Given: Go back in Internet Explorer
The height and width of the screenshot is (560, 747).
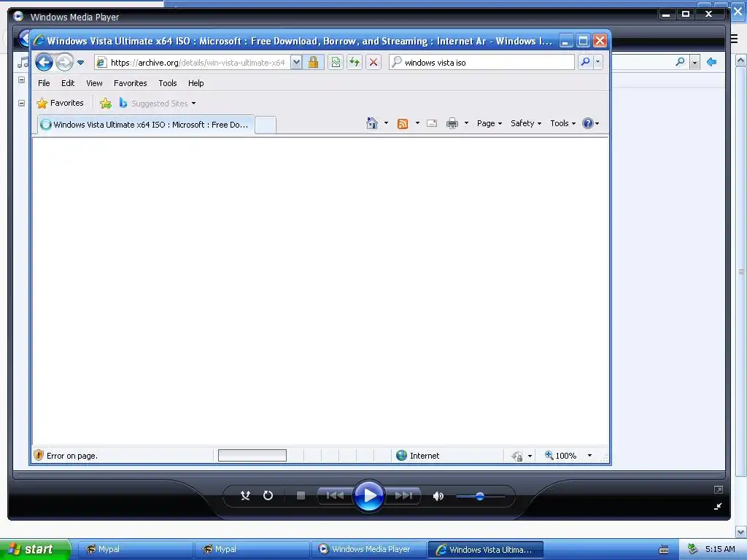Looking at the screenshot, I should [44, 63].
